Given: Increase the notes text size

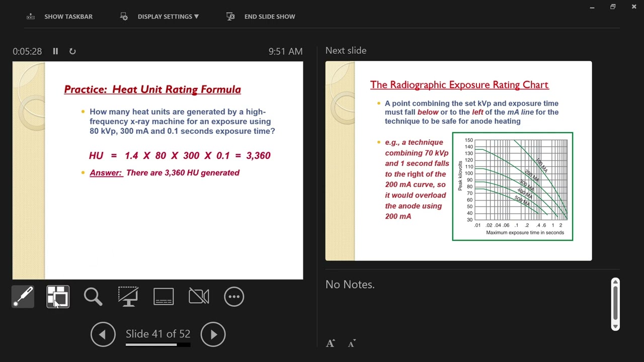Looking at the screenshot, I should (x=330, y=343).
